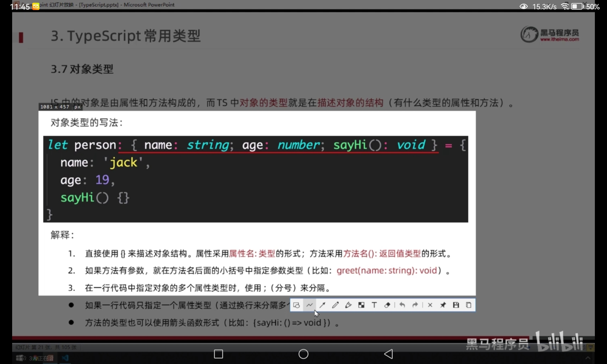Redo the annotation
Viewport: 607px width, 364px height.
(415, 305)
